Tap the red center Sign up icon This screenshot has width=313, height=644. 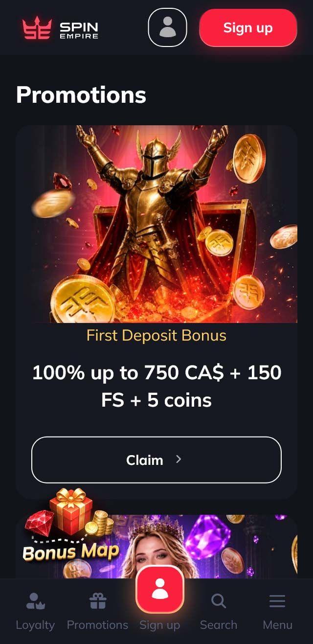(160, 589)
